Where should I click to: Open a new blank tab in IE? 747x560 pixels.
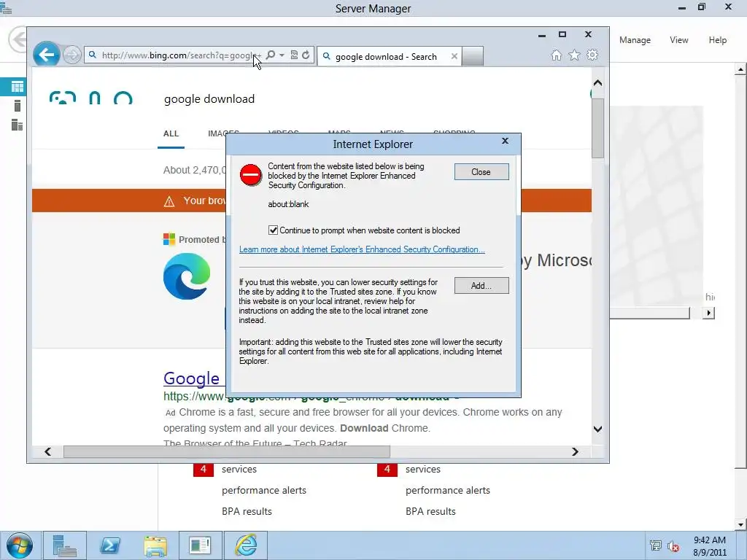473,56
